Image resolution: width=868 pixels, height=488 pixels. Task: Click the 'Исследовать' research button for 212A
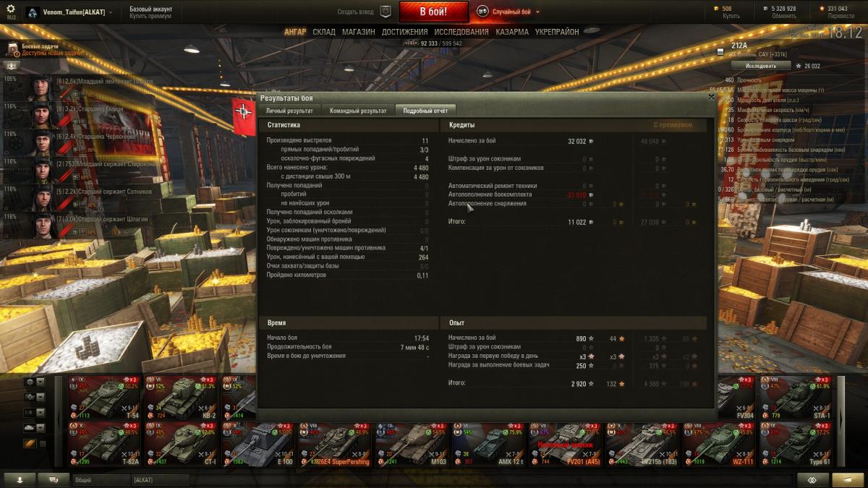(760, 65)
